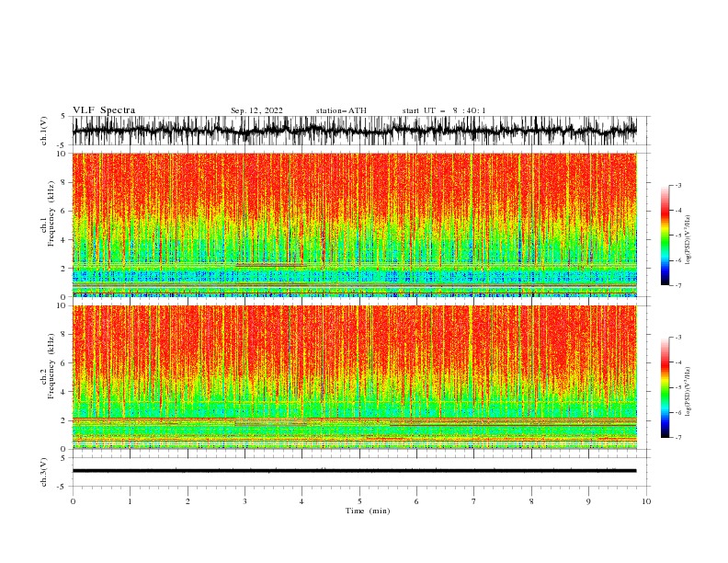Click the "6" tick on the time axis
Screen dimensions: 728x563
pos(416,501)
